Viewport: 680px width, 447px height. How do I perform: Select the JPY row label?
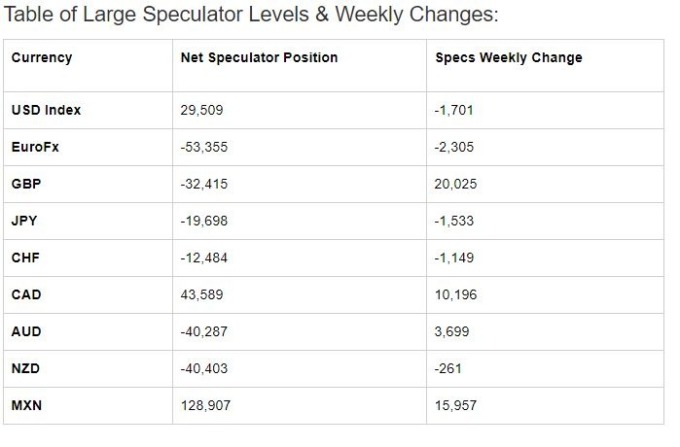24,221
